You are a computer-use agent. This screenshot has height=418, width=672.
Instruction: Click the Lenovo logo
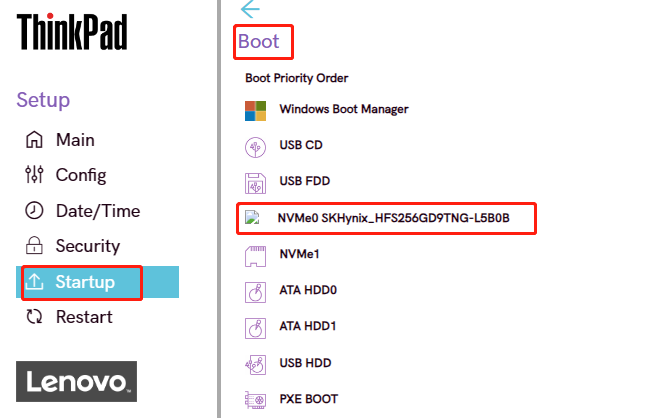(x=77, y=381)
